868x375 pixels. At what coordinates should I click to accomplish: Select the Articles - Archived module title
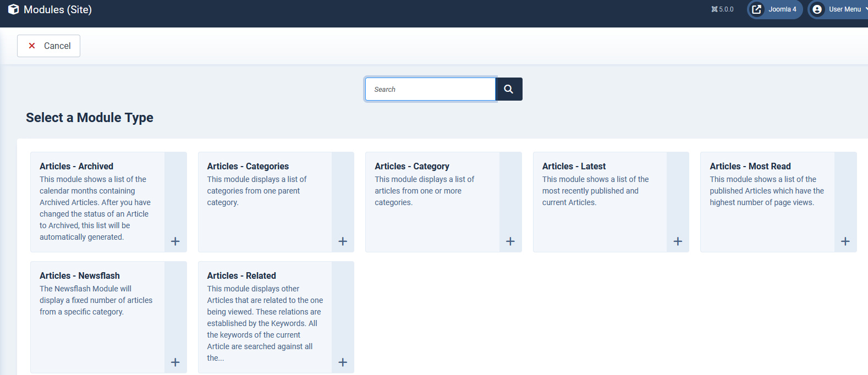tap(76, 166)
